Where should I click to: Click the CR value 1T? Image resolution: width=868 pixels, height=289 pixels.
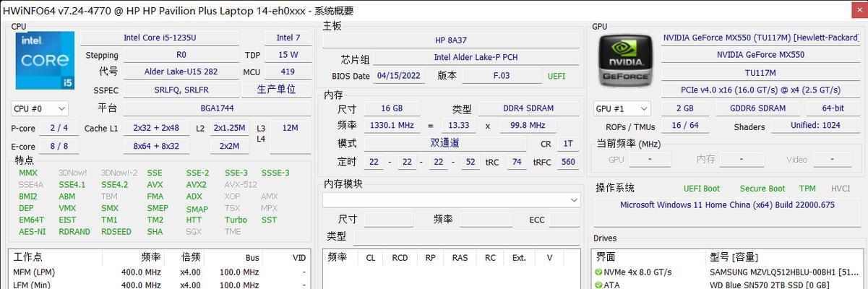click(x=567, y=144)
